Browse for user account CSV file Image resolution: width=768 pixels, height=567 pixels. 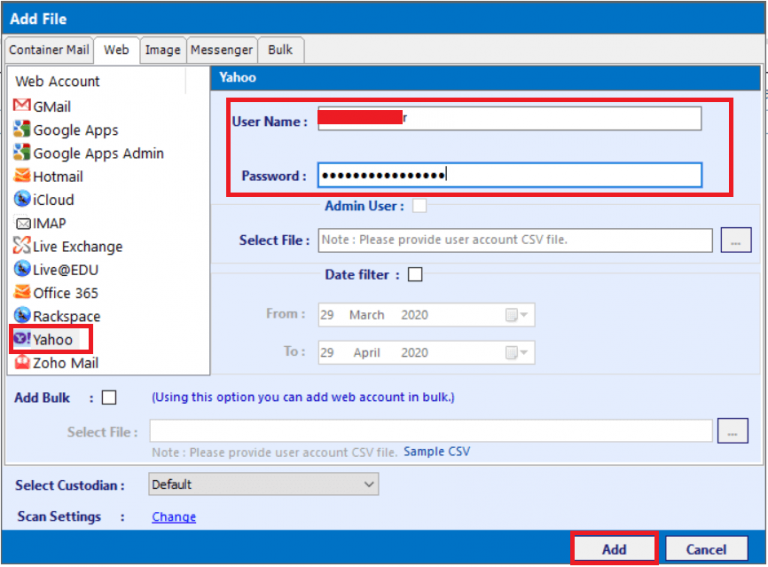pos(736,240)
